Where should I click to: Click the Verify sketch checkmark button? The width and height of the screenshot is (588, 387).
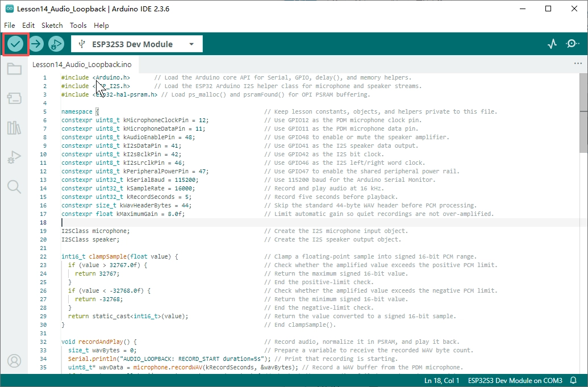click(15, 44)
